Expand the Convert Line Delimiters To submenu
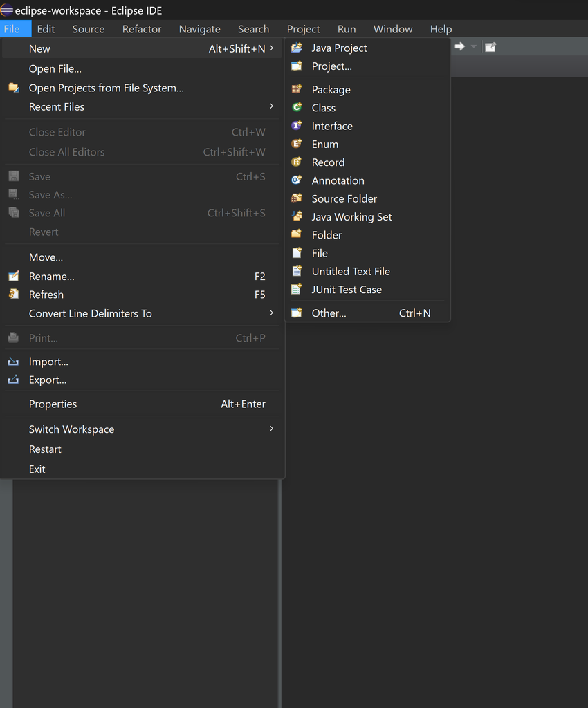 [271, 313]
